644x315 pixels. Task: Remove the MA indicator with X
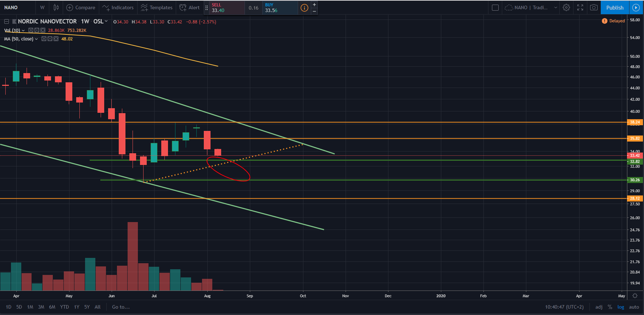(x=56, y=39)
